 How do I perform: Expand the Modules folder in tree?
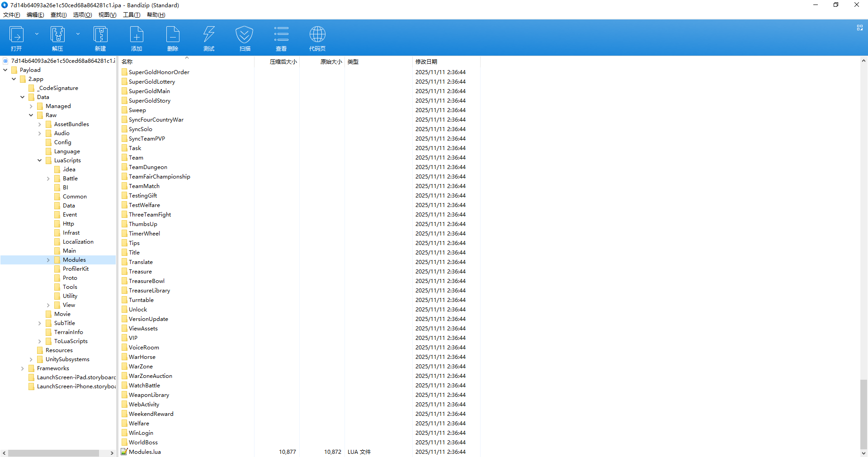click(48, 260)
